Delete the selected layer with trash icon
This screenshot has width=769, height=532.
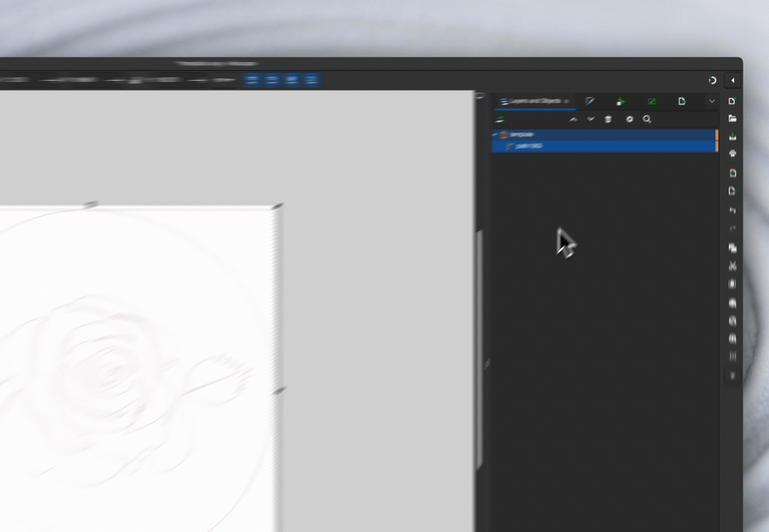tap(608, 119)
